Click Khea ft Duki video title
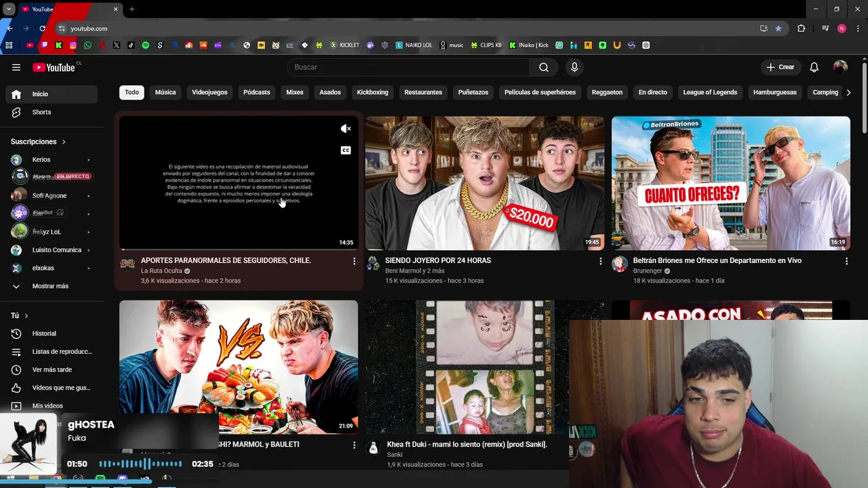The image size is (868, 488). (467, 445)
